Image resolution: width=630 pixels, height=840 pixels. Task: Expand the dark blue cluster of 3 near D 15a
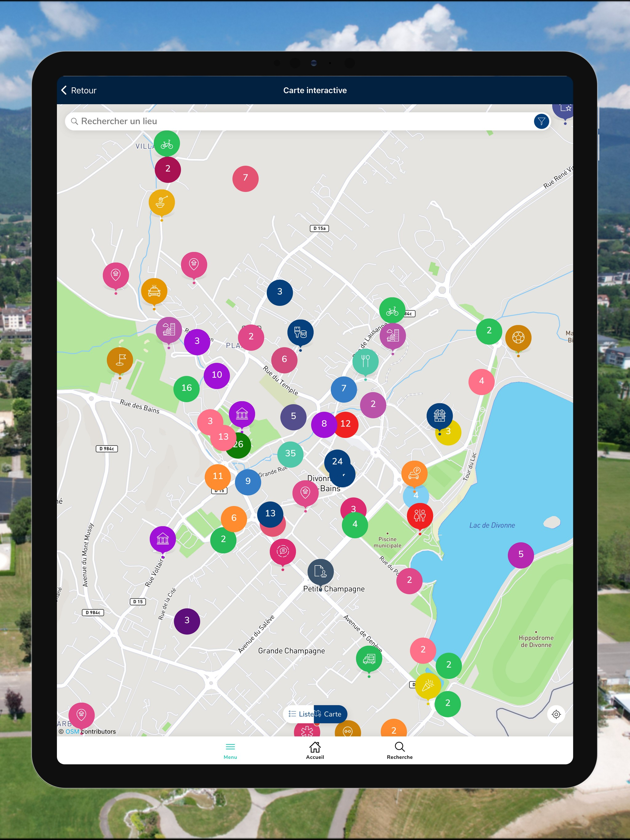[280, 292]
